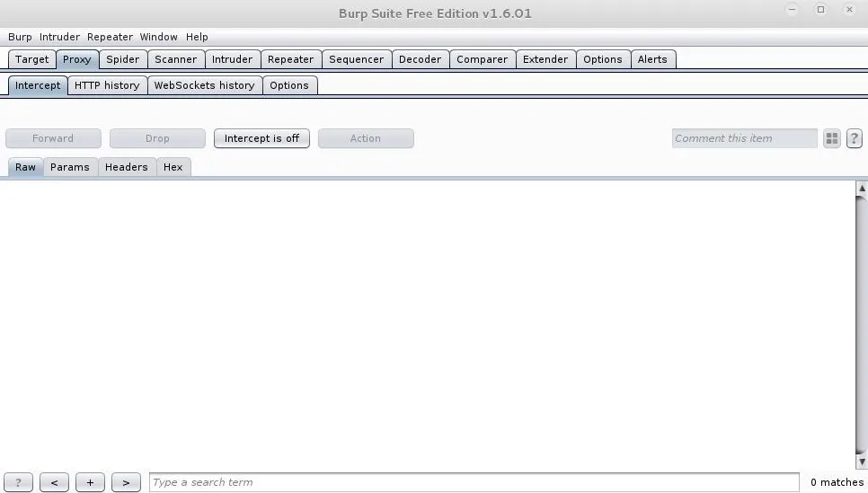Open the Decoder tab
The height and width of the screenshot is (493, 868).
420,59
